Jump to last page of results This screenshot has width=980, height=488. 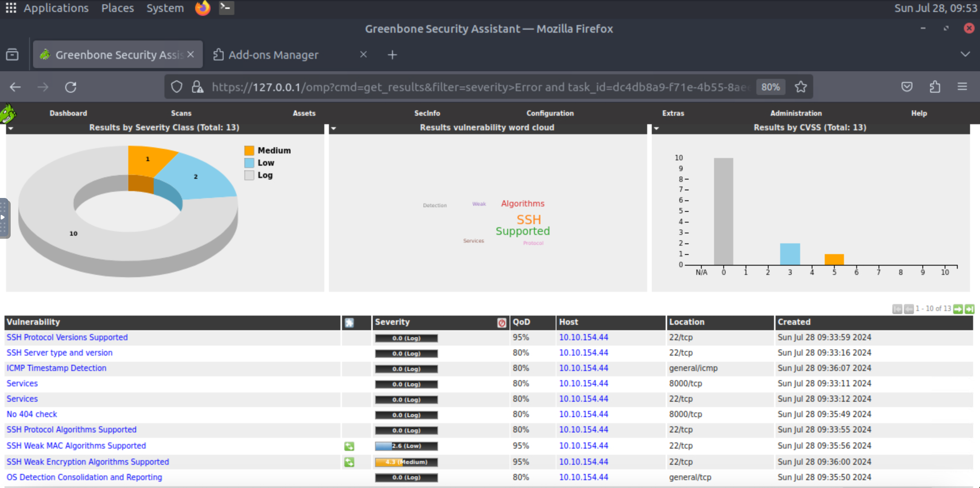click(970, 309)
